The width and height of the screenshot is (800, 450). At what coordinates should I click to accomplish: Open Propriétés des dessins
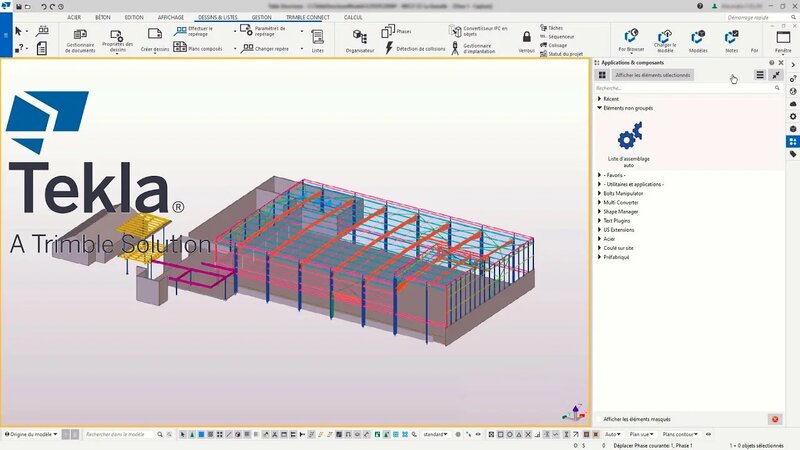117,40
